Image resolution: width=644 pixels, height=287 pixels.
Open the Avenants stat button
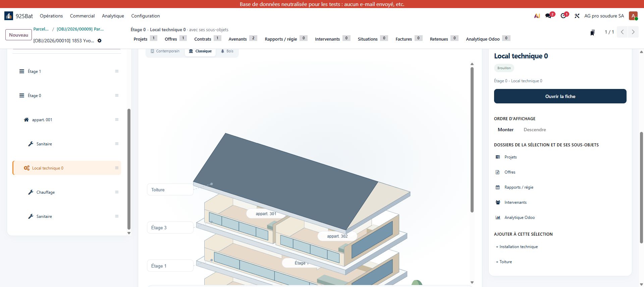(243, 39)
